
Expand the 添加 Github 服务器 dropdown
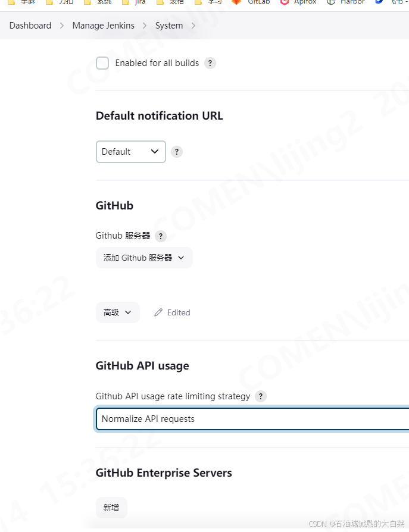click(x=144, y=258)
